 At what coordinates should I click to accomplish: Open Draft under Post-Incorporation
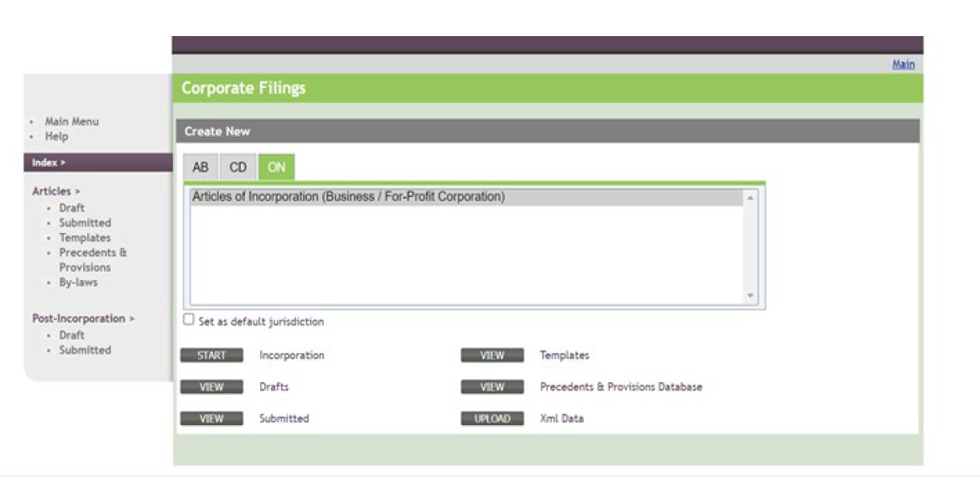[72, 335]
